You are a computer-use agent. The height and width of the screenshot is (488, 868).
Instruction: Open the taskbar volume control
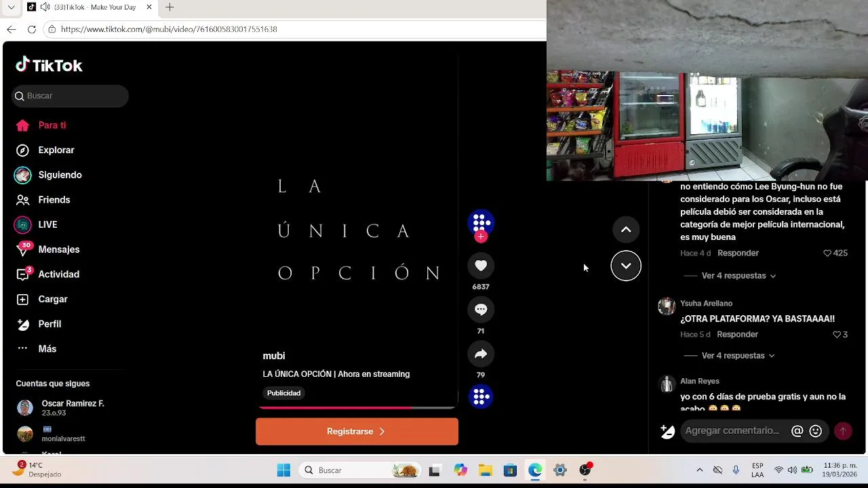pos(792,470)
